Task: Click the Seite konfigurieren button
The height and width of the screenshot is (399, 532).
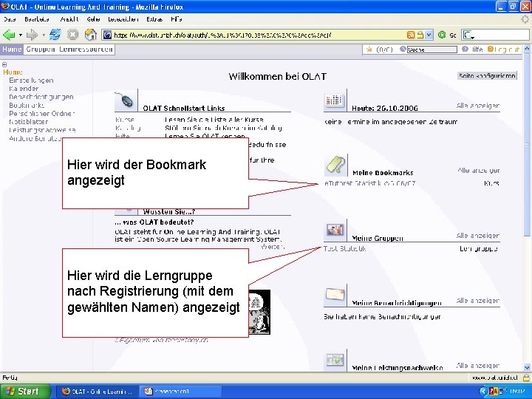Action: (x=487, y=75)
